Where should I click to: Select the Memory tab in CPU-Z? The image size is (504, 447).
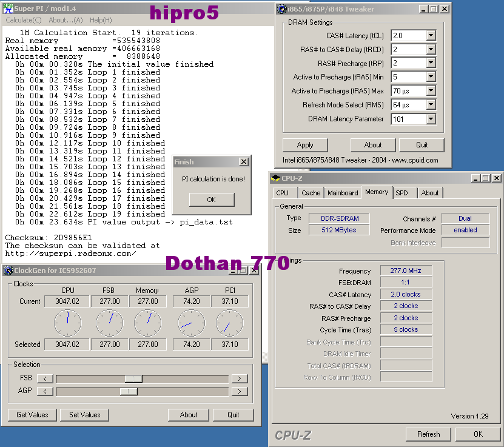point(377,192)
